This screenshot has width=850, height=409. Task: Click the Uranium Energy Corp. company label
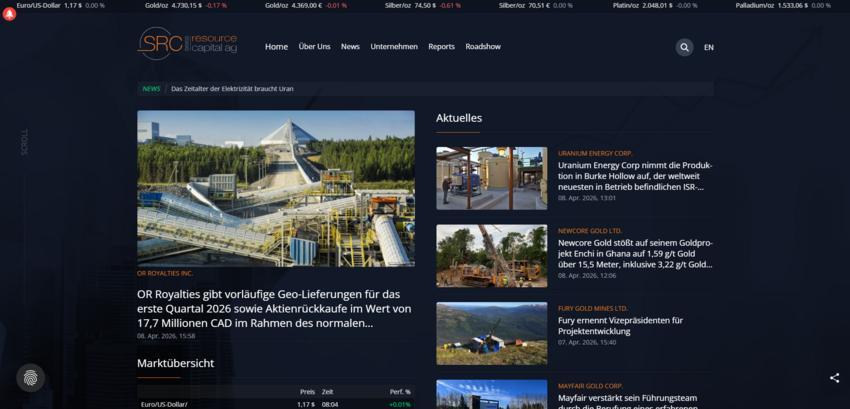pyautogui.click(x=595, y=154)
